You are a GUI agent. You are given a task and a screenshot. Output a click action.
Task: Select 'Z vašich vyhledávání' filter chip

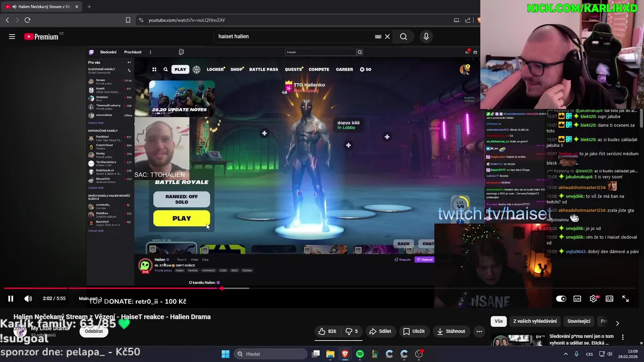[x=535, y=321]
